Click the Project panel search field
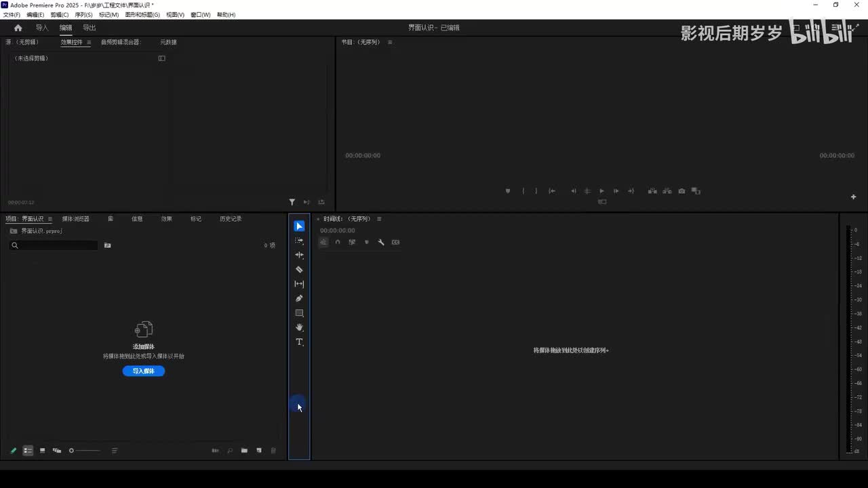Viewport: 868px width, 488px height. [54, 245]
